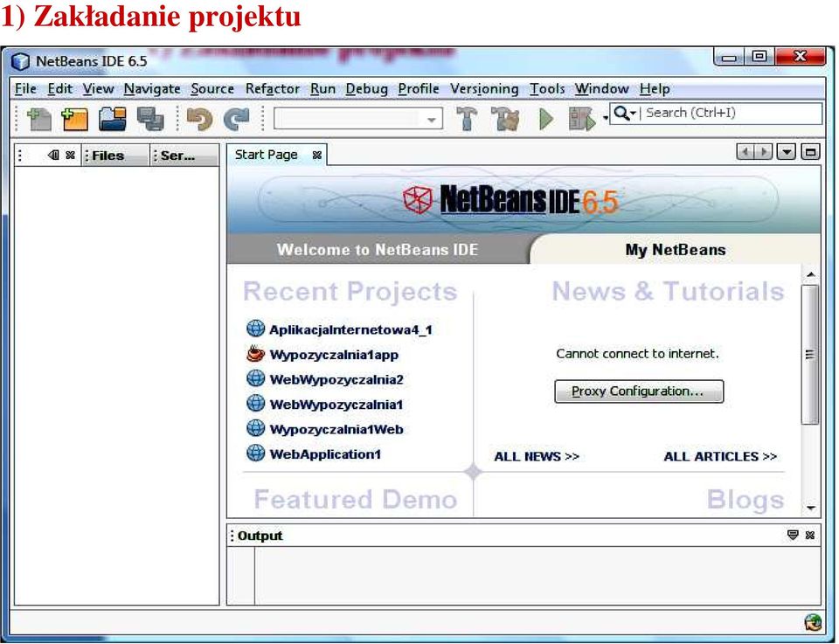Switch to the Ser... (Services) tab
839x644 pixels.
click(x=184, y=156)
